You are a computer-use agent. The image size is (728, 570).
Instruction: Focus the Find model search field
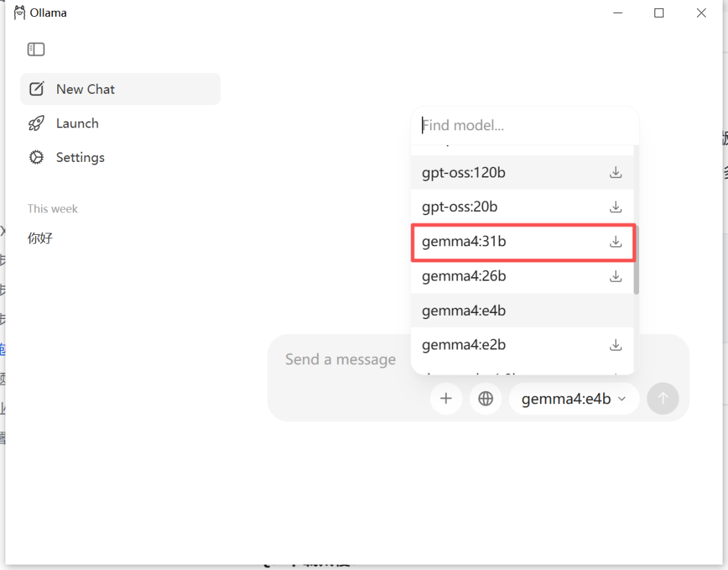pyautogui.click(x=524, y=125)
